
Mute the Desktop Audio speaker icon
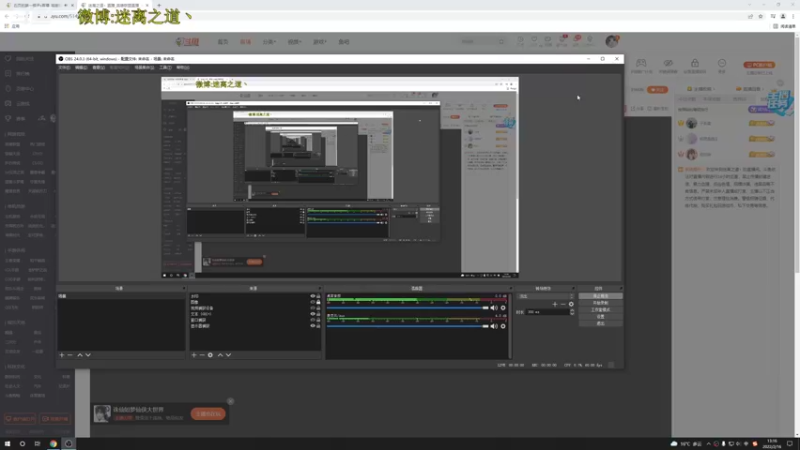pyautogui.click(x=493, y=308)
